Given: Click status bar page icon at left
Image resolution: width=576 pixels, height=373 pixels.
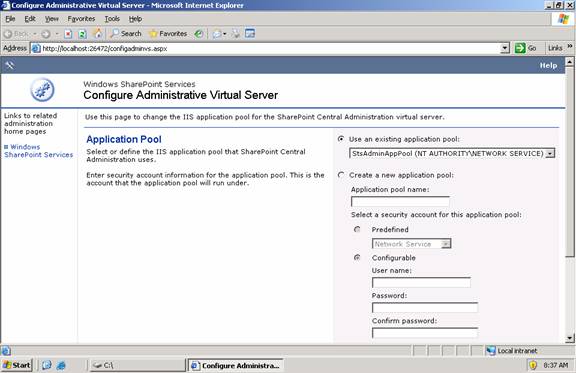Looking at the screenshot, I should coord(6,351).
